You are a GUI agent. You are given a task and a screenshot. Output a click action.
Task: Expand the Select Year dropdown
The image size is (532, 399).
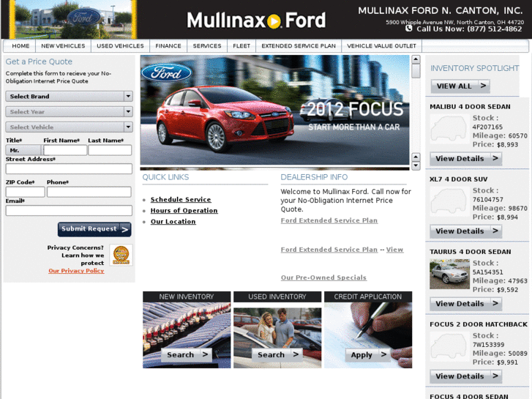click(69, 112)
